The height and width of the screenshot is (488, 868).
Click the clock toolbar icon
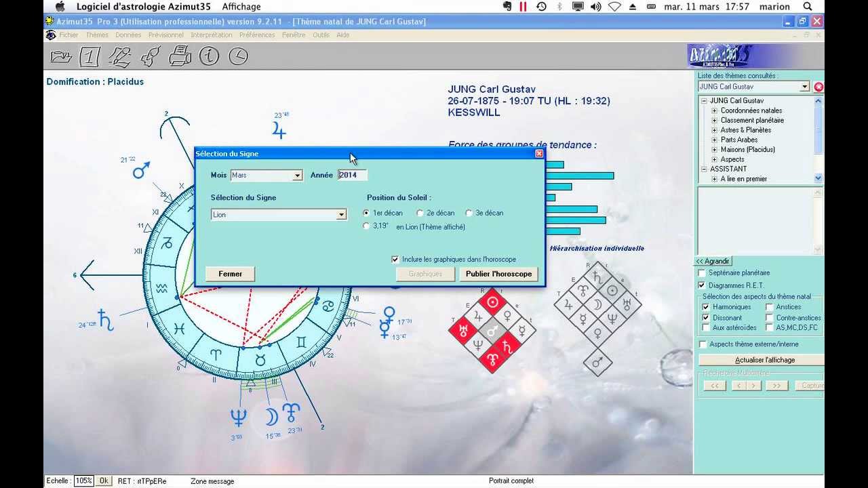click(x=238, y=56)
